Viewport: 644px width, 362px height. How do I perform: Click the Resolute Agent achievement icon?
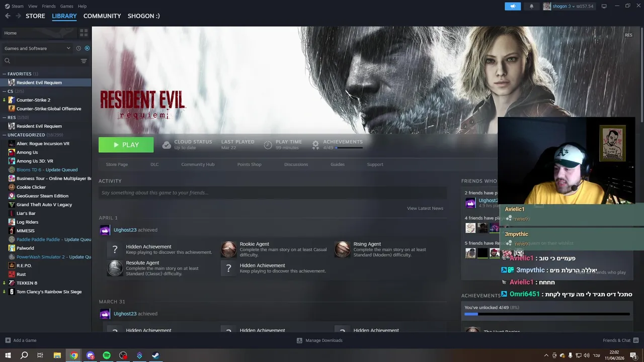pyautogui.click(x=115, y=268)
